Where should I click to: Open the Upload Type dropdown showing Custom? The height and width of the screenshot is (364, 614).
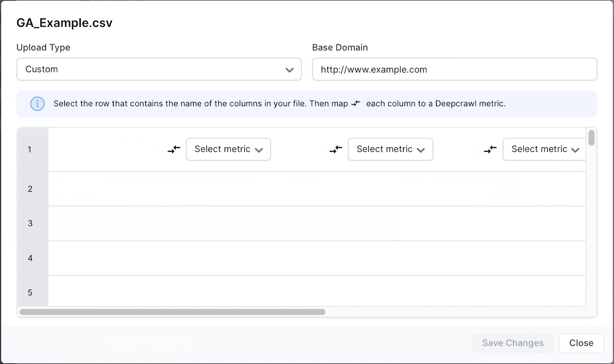pos(158,69)
